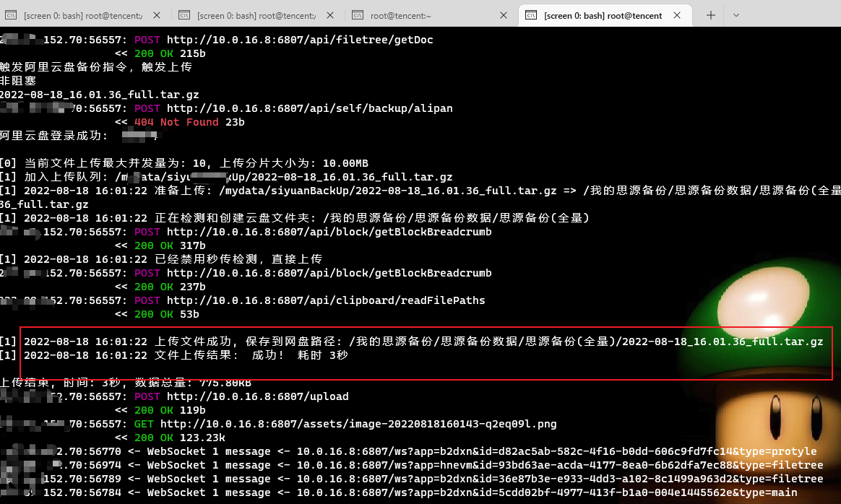Click the '200 OK 215b' response line

coord(160,53)
